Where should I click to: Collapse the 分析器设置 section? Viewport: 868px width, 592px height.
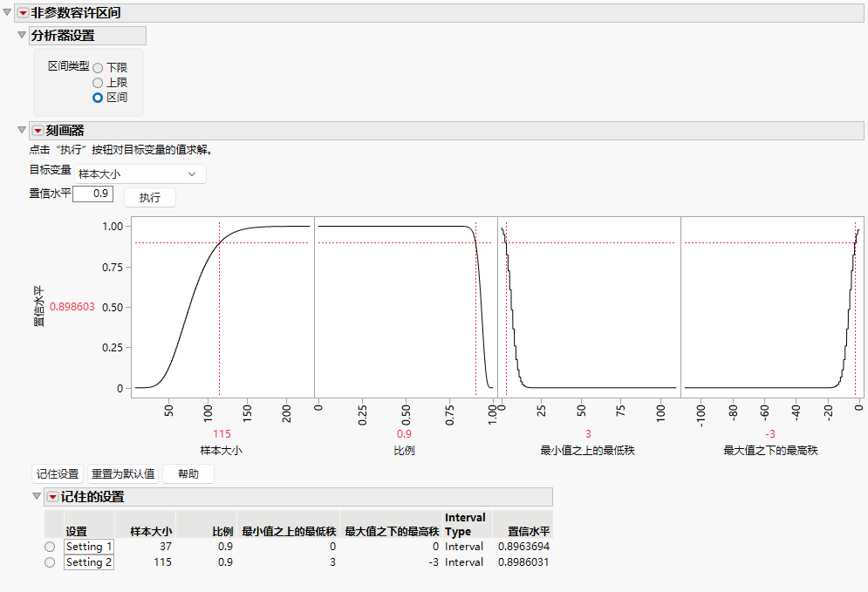point(22,35)
